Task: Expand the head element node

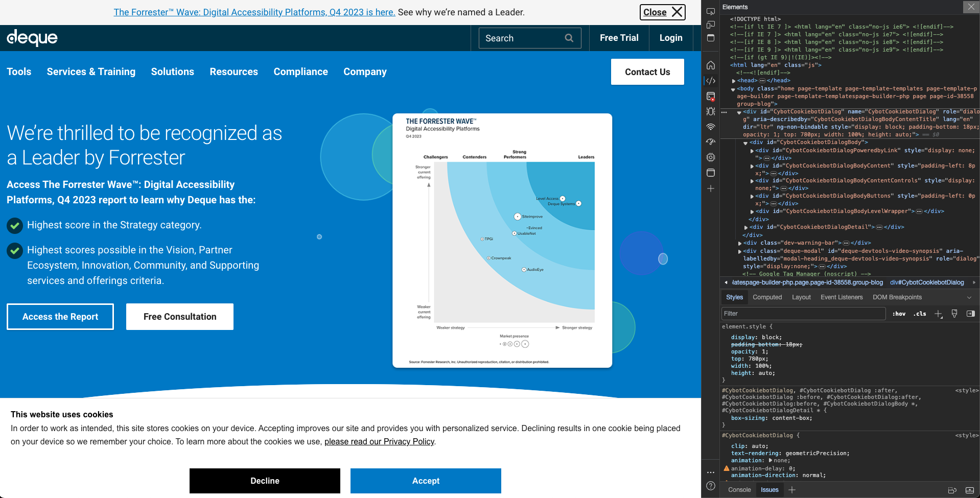Action: click(x=734, y=81)
